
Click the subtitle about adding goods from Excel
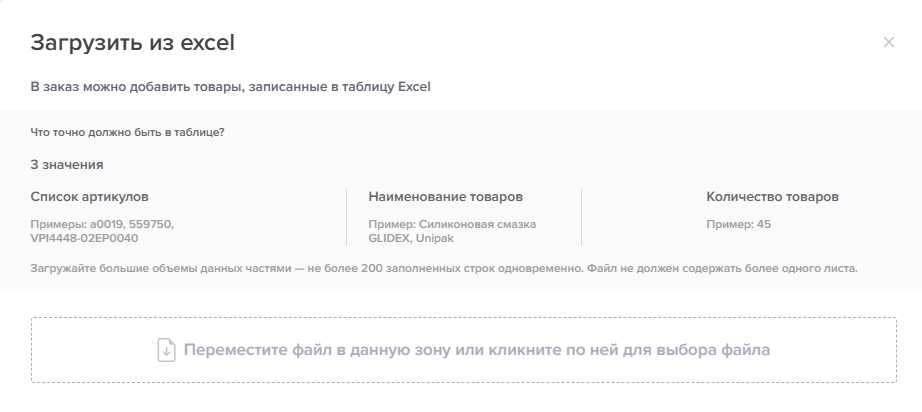(x=230, y=87)
